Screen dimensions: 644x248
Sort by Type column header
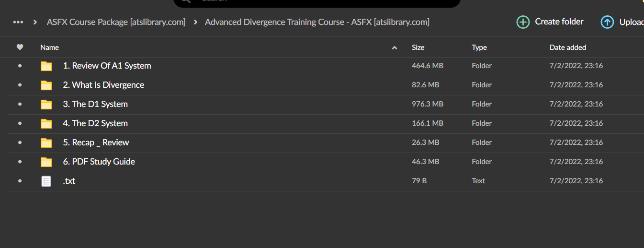[479, 47]
